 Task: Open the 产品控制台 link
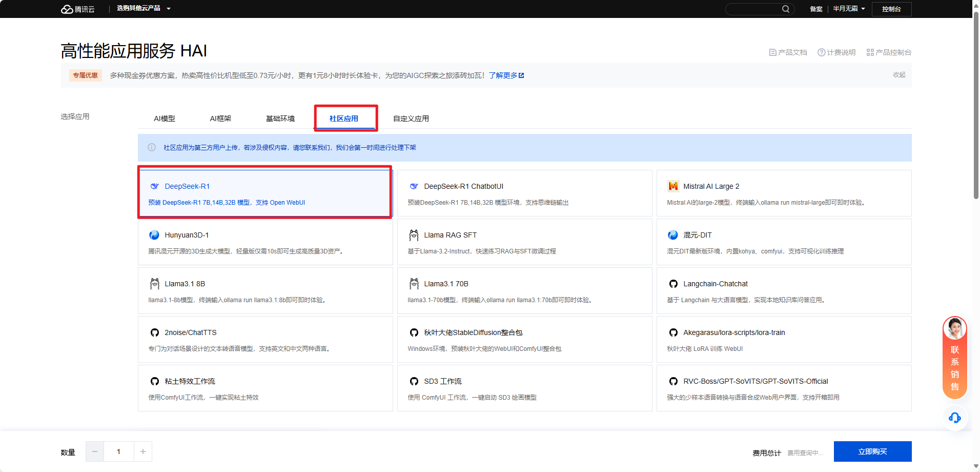(x=889, y=52)
